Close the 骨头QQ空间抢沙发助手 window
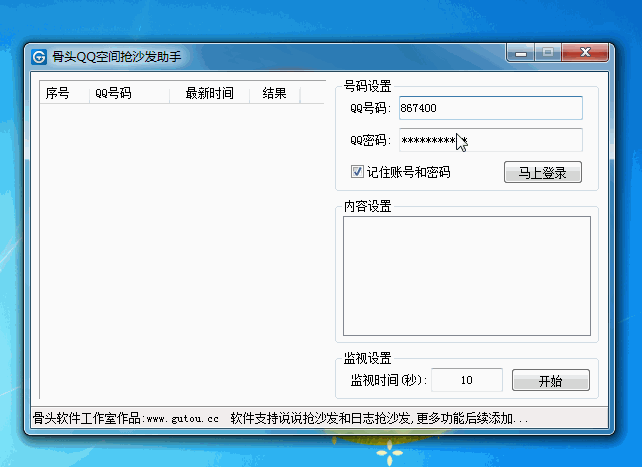The height and width of the screenshot is (467, 642). pos(585,52)
